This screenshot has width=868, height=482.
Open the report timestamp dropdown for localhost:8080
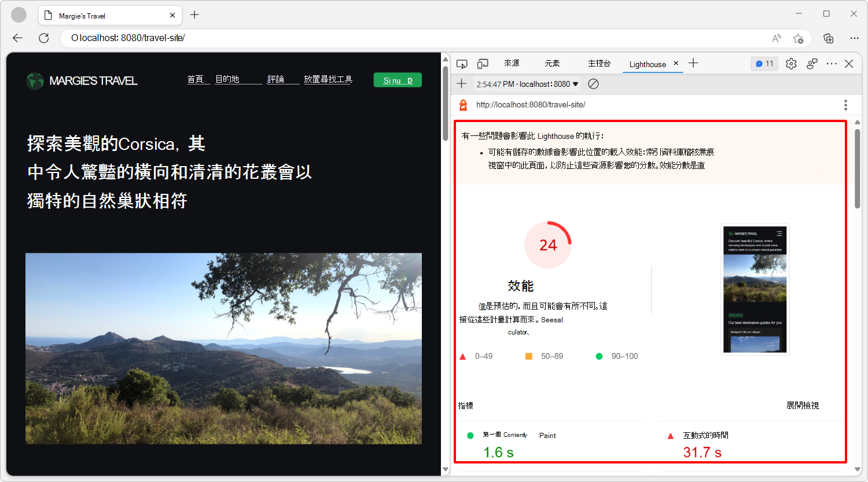point(527,83)
